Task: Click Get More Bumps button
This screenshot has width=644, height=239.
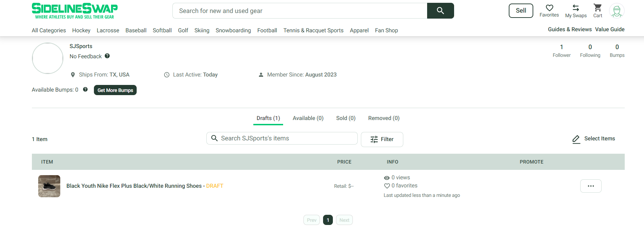Action: [x=115, y=90]
